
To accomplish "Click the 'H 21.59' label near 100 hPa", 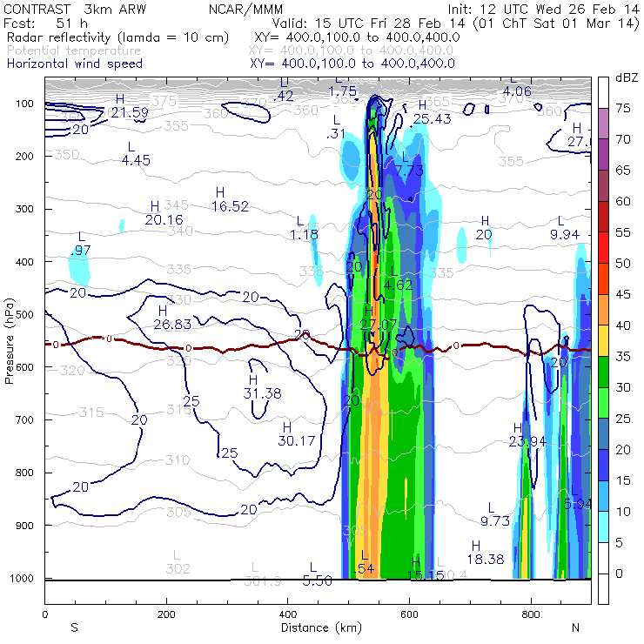I will (130, 105).
